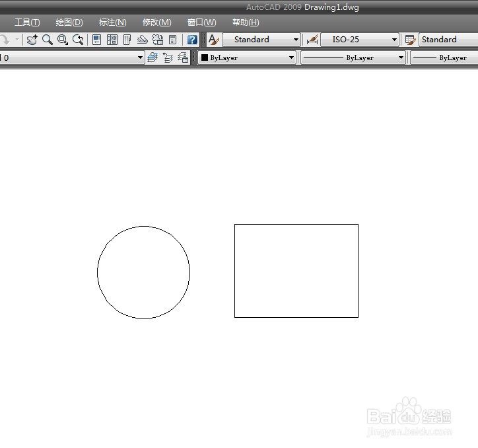478x448 pixels.
Task: Click the Layer Previous icon
Action: tap(168, 57)
